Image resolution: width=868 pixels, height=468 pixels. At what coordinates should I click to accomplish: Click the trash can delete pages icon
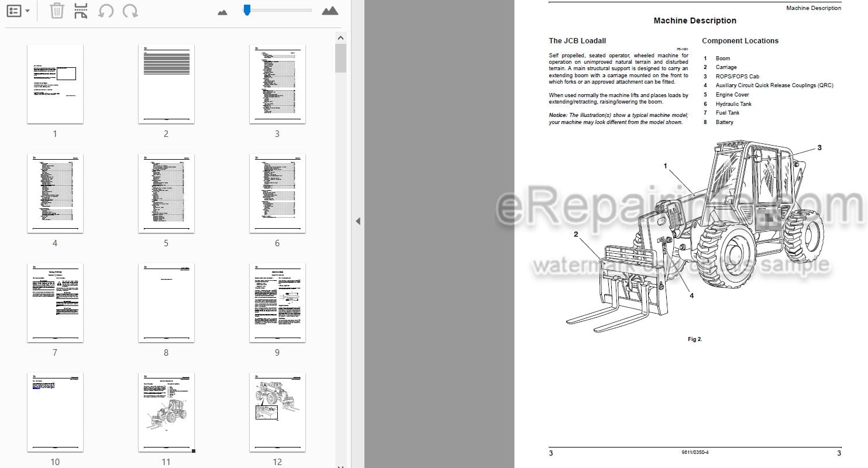[x=57, y=11]
